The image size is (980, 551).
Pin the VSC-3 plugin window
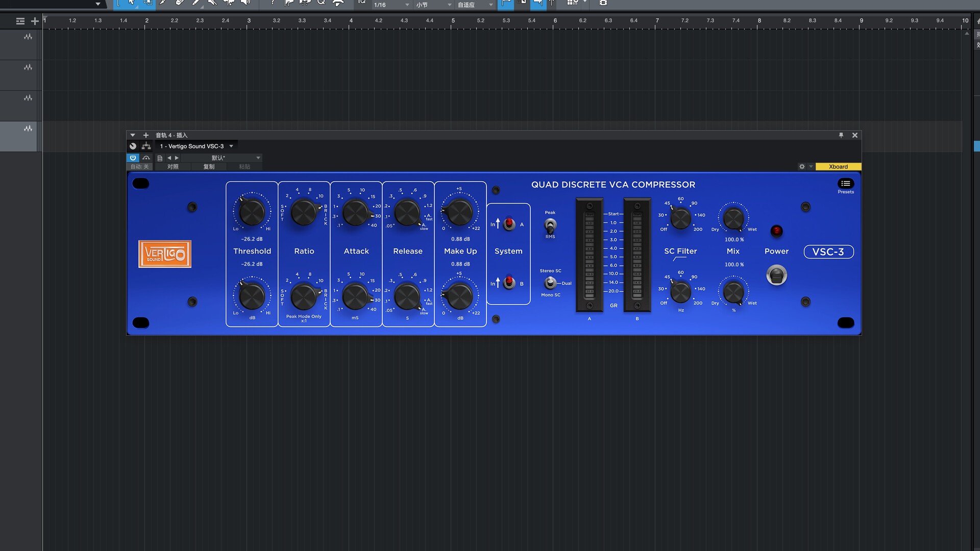point(841,135)
